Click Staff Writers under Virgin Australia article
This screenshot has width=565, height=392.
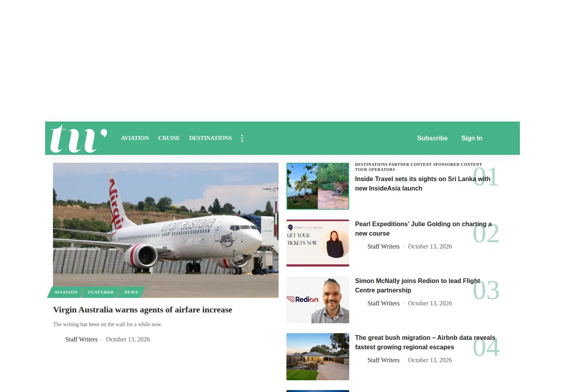82,339
